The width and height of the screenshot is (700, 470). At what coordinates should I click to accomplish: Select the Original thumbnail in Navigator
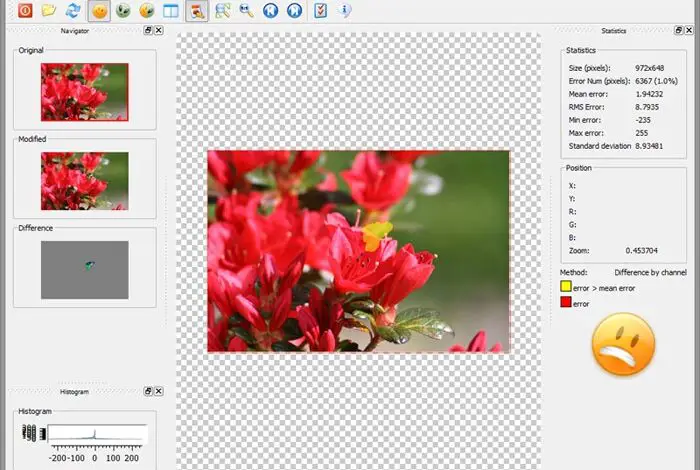[84, 92]
